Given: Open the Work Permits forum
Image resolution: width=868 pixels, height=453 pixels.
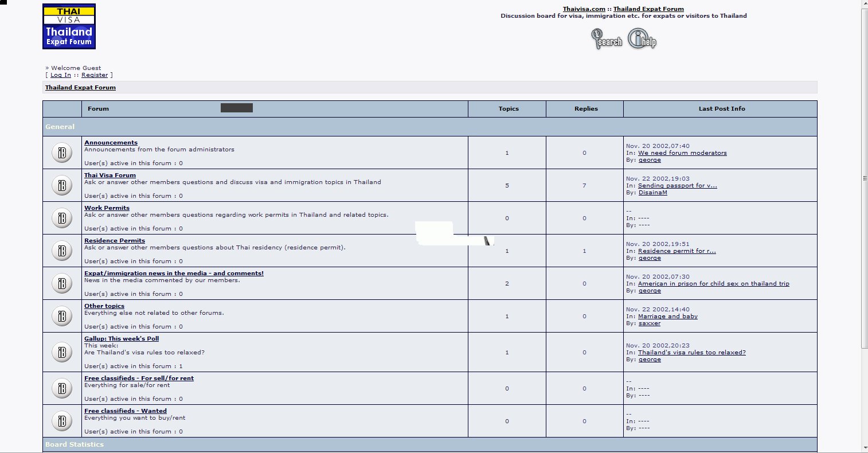Looking at the screenshot, I should (107, 208).
